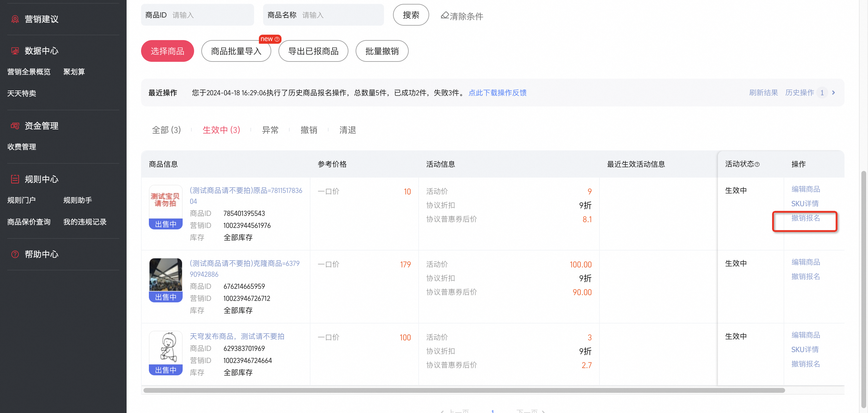
Task: Click 撤销报名 for item 676214665959
Action: coord(806,277)
